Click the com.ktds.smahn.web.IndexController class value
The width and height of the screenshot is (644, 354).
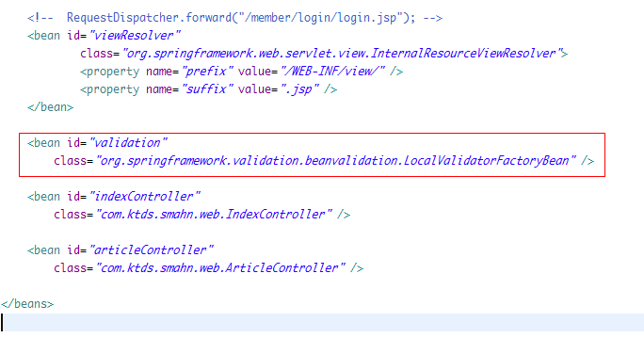point(214,215)
